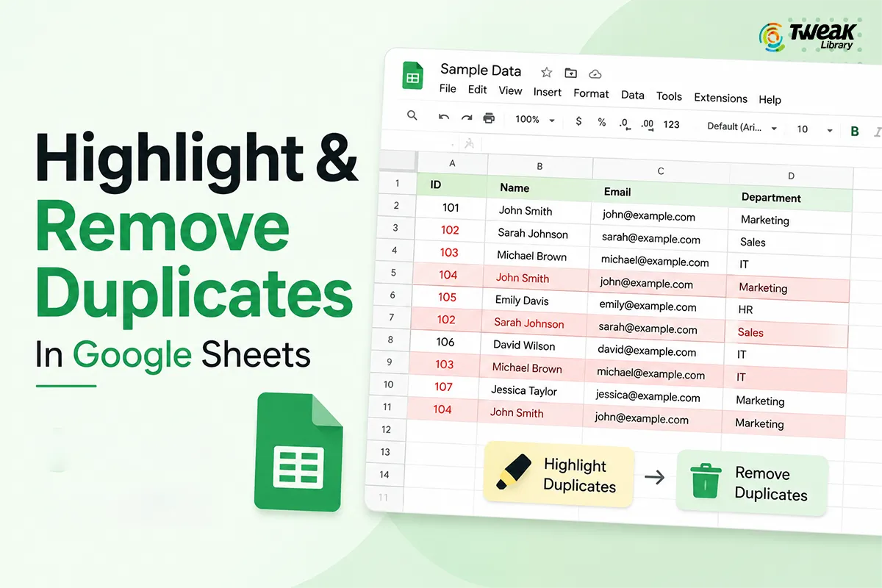
Task: Open the search menus magnifier icon
Action: [412, 115]
